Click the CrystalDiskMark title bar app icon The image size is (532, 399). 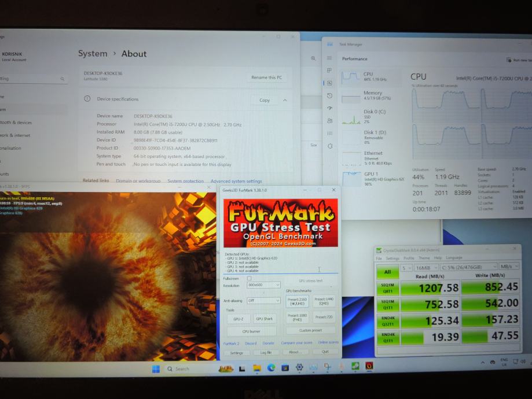tap(379, 250)
